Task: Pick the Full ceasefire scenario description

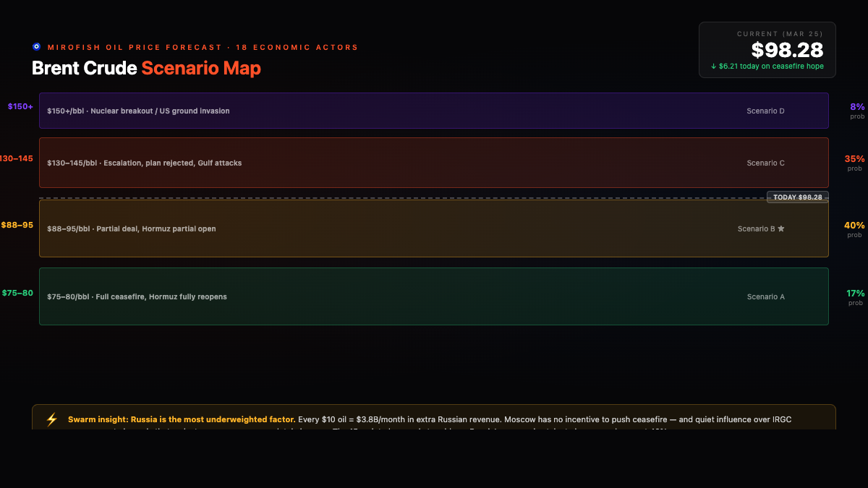Action: point(137,297)
